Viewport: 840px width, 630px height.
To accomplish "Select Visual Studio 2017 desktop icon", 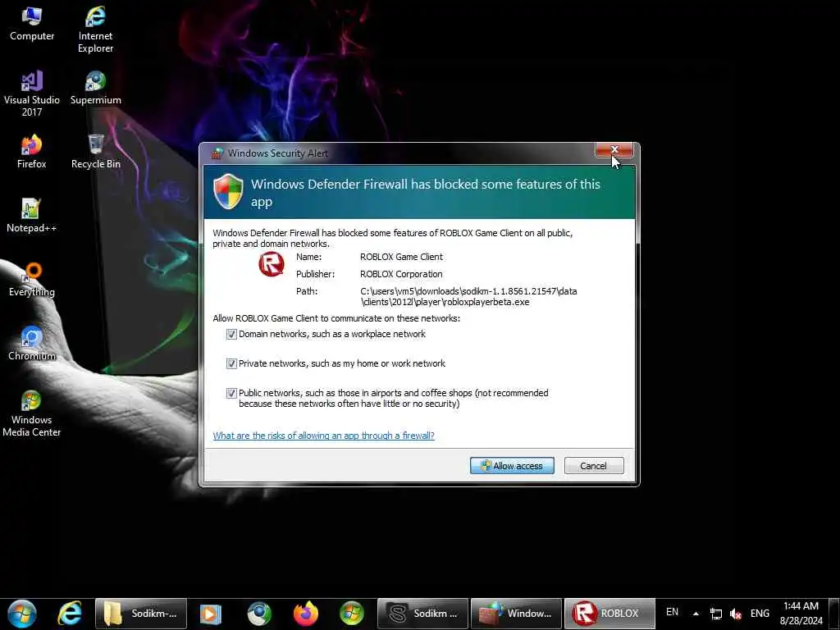I will [x=32, y=94].
